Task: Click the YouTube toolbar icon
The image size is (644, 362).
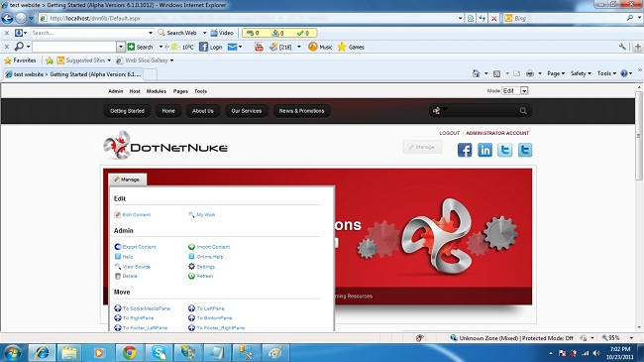Action: [259, 47]
